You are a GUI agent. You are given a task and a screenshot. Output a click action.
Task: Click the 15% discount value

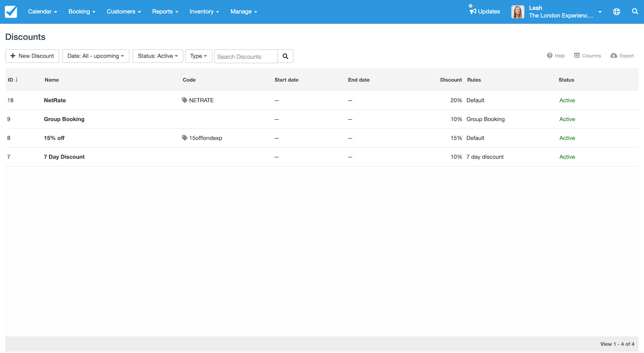pyautogui.click(x=456, y=138)
